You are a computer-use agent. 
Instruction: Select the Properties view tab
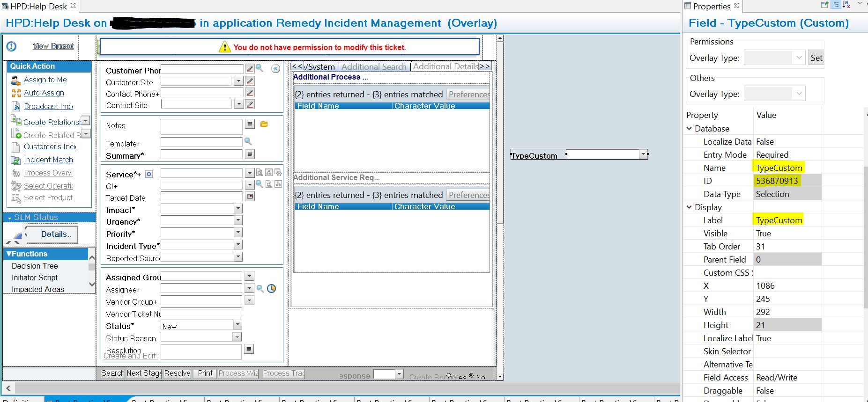tap(712, 6)
